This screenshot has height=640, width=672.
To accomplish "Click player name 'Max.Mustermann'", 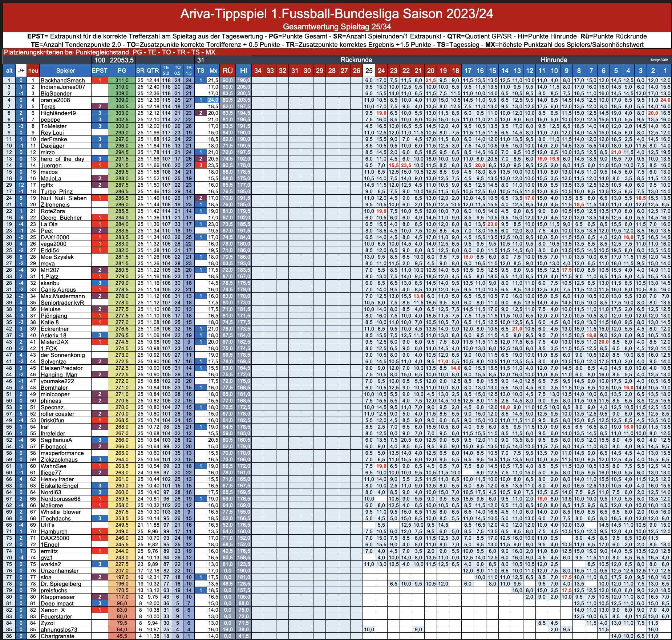I will click(62, 296).
